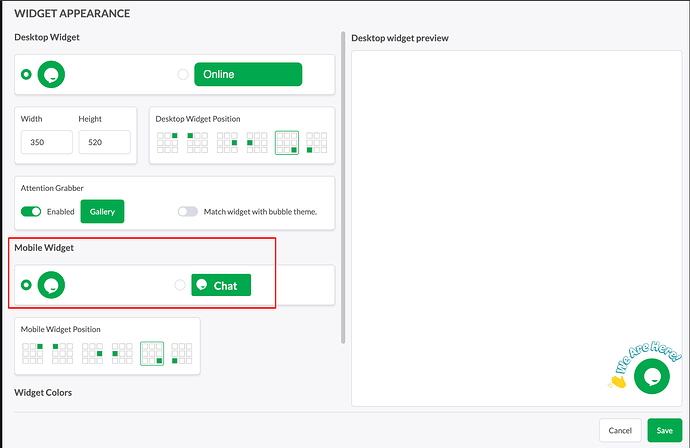Viewport: 690px width, 448px height.
Task: Cancel widget appearance changes
Action: click(620, 430)
